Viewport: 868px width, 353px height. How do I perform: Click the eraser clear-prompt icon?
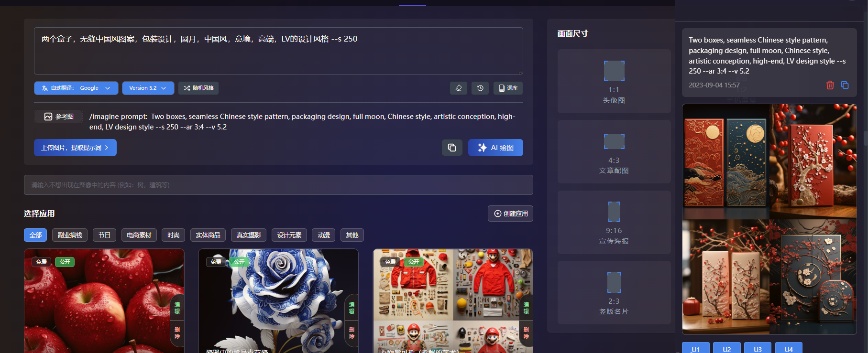pyautogui.click(x=458, y=88)
